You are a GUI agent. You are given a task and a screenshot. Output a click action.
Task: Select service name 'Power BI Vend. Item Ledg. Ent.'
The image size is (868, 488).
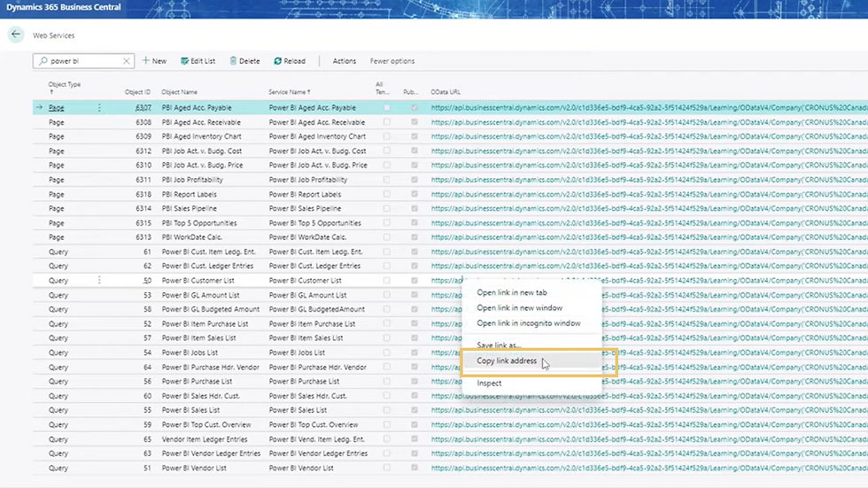[317, 439]
